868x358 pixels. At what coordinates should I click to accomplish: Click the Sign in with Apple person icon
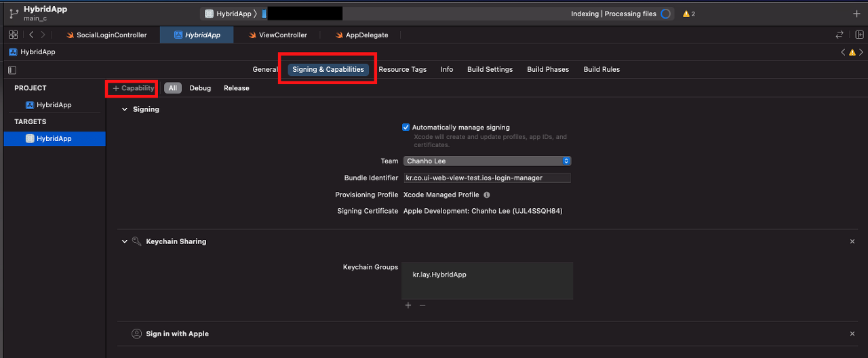(136, 334)
